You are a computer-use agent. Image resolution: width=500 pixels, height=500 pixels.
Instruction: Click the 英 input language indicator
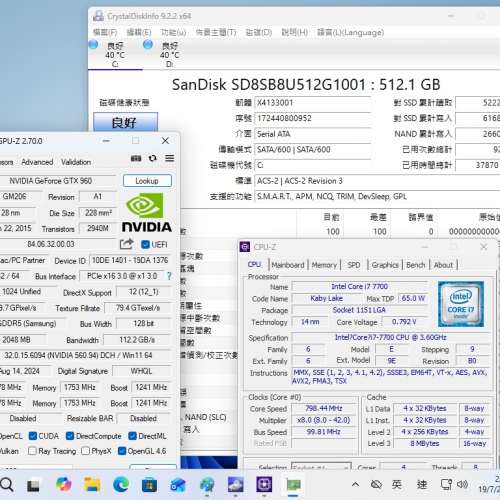(x=397, y=484)
